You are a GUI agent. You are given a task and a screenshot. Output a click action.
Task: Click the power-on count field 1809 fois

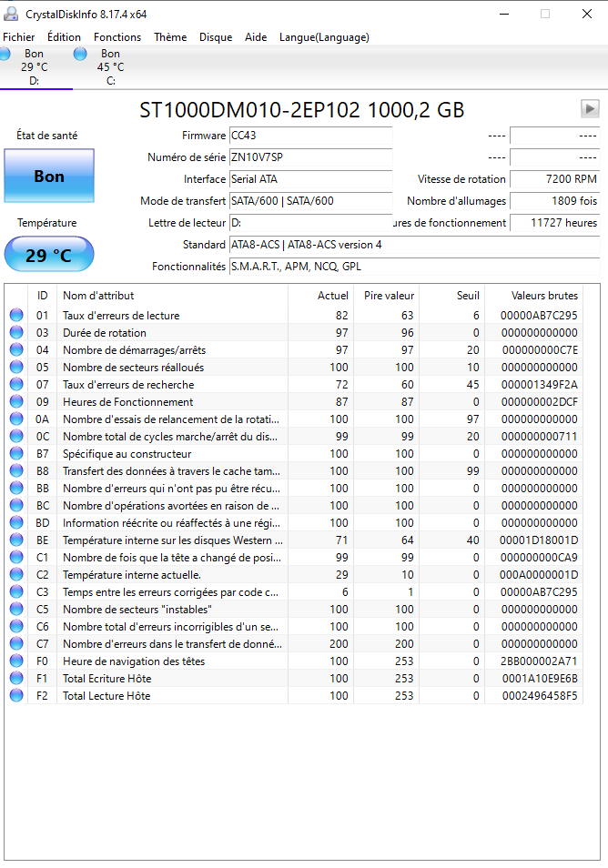[x=555, y=201]
